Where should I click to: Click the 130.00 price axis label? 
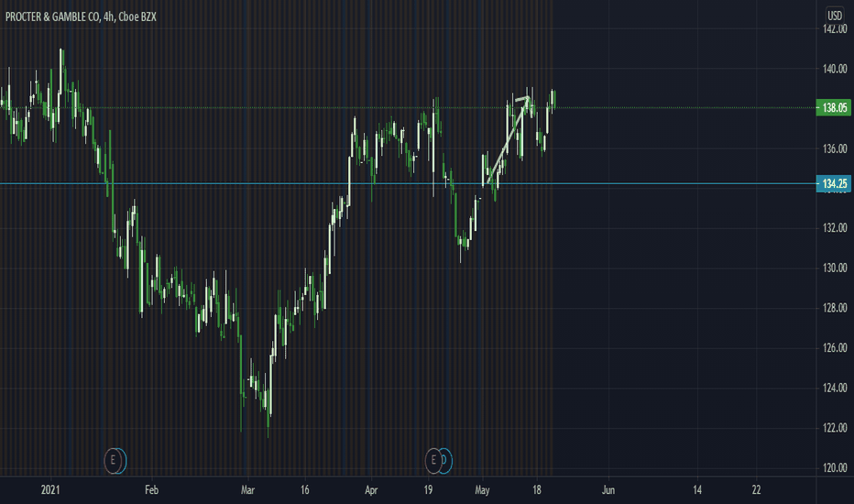(x=835, y=268)
